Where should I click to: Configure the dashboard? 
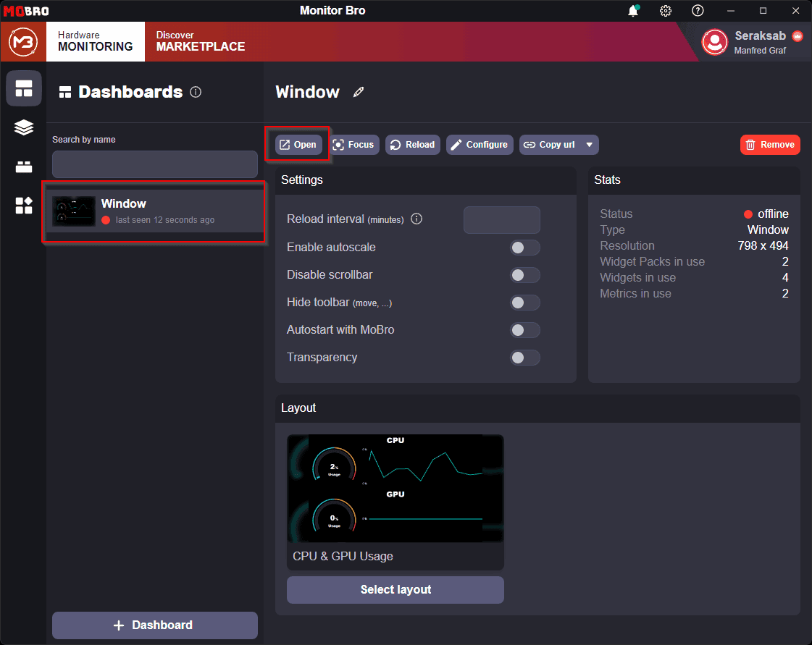point(480,145)
